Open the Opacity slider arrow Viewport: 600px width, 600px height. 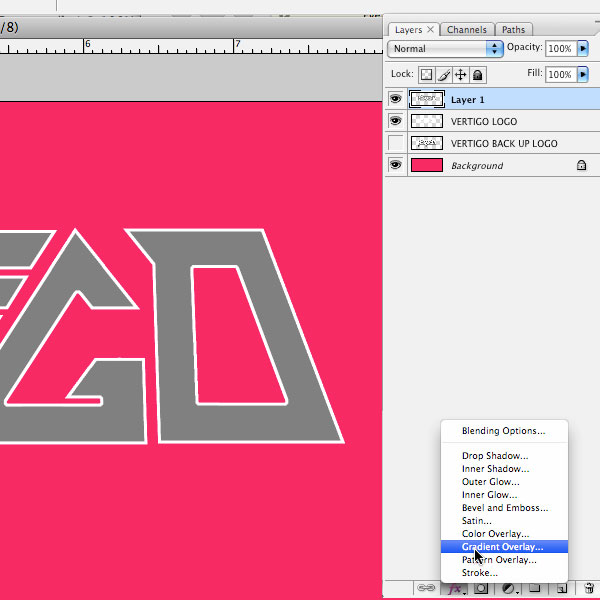coord(583,48)
